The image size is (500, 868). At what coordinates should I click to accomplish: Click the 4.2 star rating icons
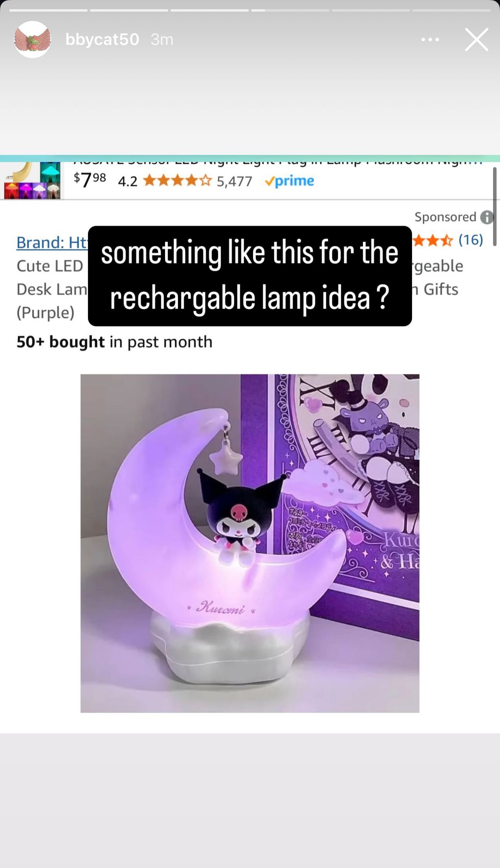178,181
